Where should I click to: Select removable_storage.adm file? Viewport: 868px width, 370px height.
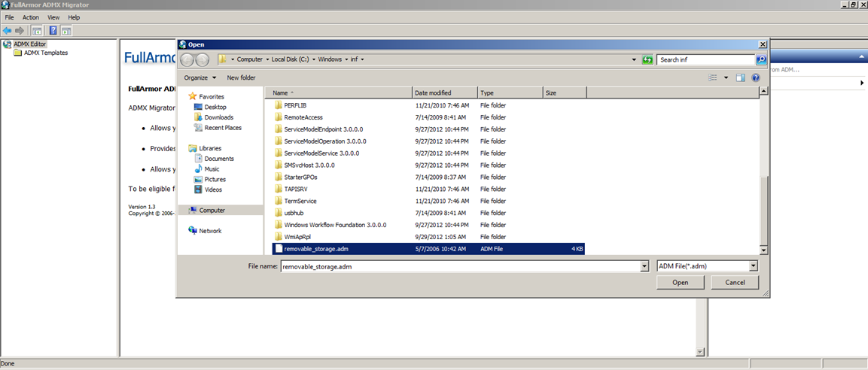(x=429, y=249)
